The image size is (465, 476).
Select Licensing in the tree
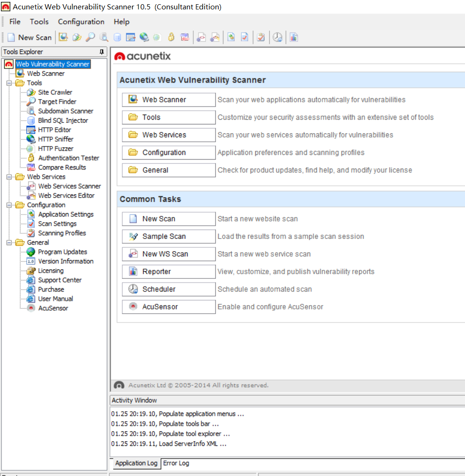51,271
